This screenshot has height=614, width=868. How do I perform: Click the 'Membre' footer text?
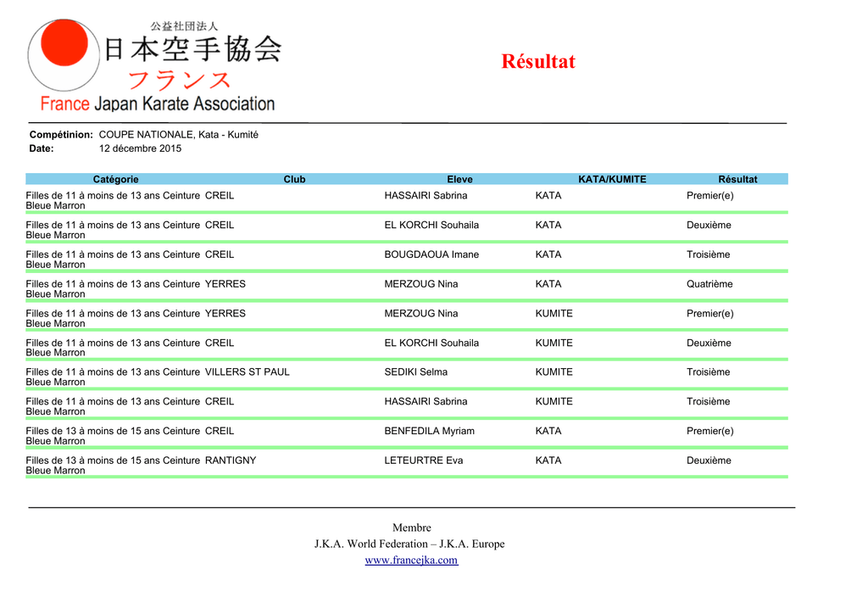[412, 527]
